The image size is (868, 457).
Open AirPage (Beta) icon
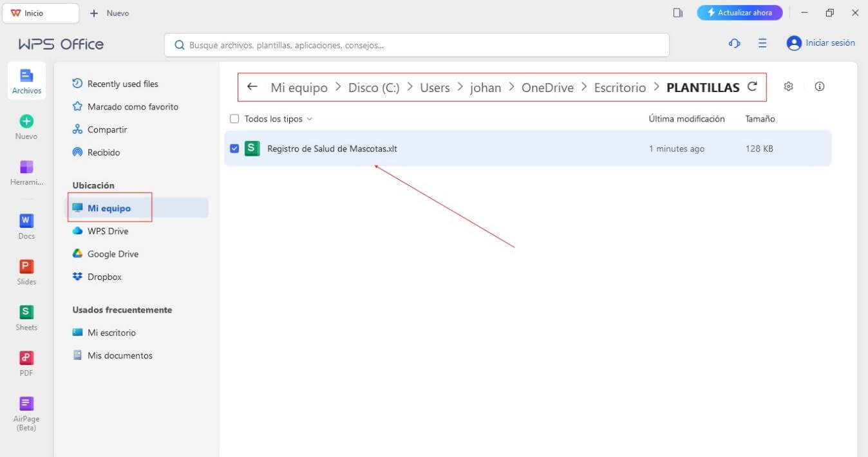(26, 404)
